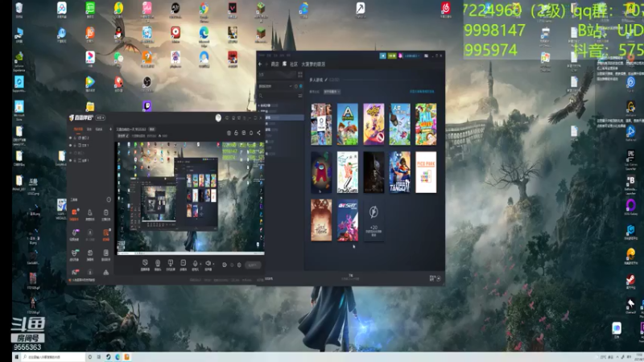Open the Google Chrome desktop shortcut
Viewport: 644px width, 362px height.
(204, 10)
